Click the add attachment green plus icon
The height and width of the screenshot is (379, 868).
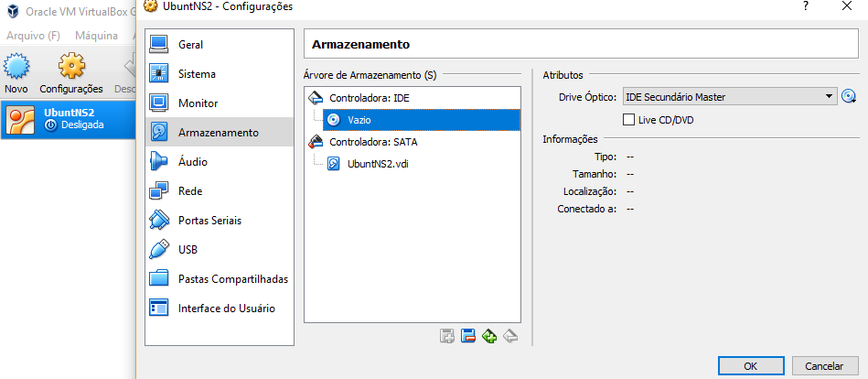(489, 335)
